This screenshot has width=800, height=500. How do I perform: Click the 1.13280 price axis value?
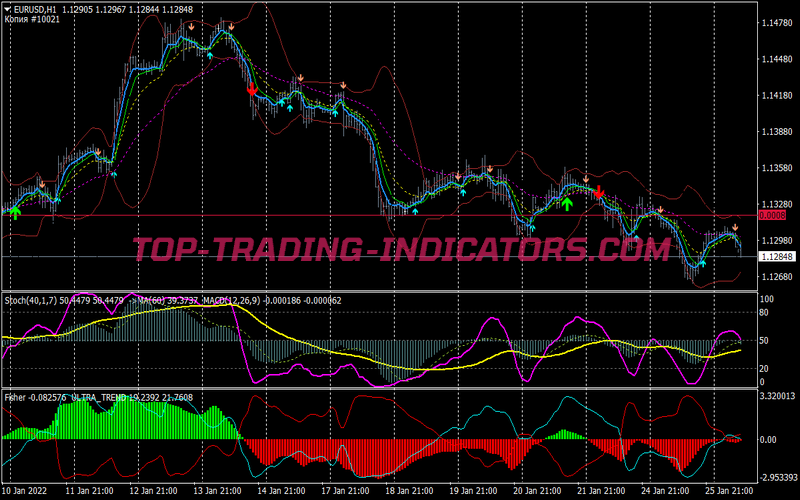[x=776, y=204]
